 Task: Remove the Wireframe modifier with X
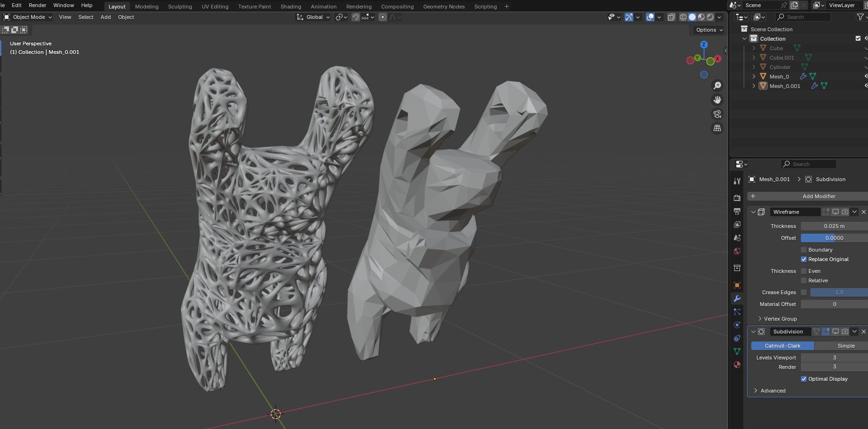coord(863,212)
